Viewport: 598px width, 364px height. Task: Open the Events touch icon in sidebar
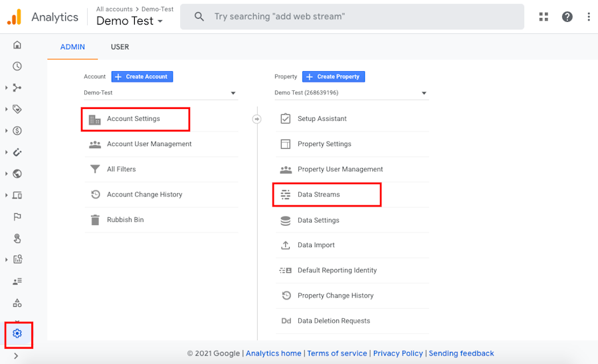pyautogui.click(x=17, y=238)
